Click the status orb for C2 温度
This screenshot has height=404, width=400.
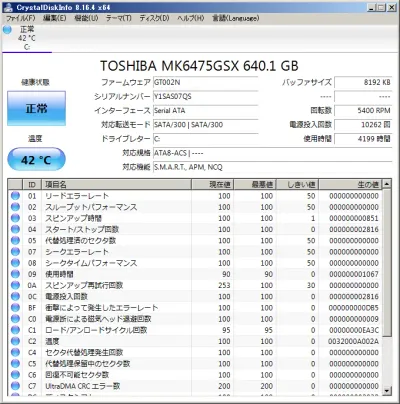15,341
